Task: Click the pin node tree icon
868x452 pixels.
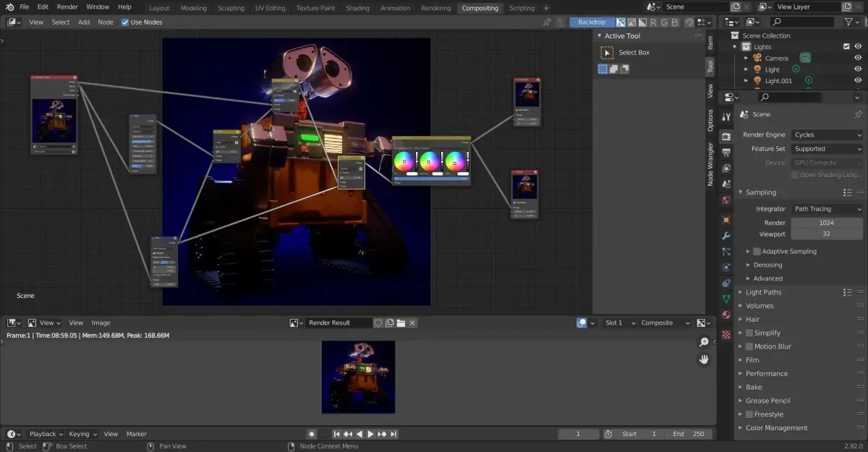Action: pyautogui.click(x=548, y=22)
